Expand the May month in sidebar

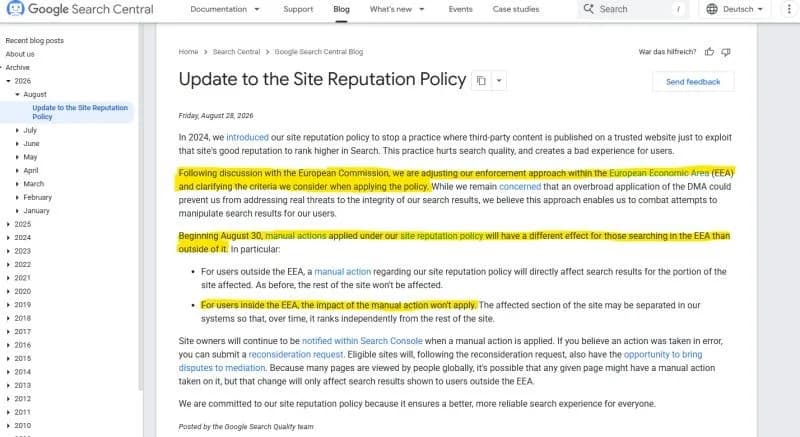tap(17, 157)
